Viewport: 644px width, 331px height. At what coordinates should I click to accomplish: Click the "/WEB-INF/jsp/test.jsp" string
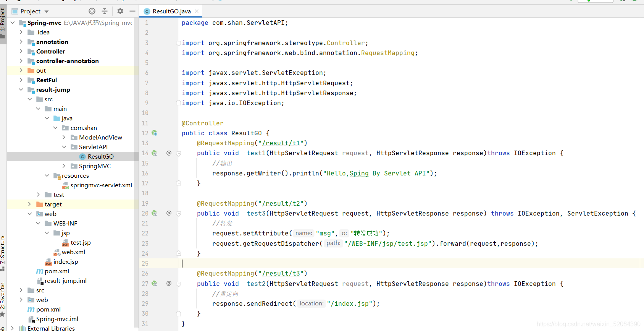(387, 243)
